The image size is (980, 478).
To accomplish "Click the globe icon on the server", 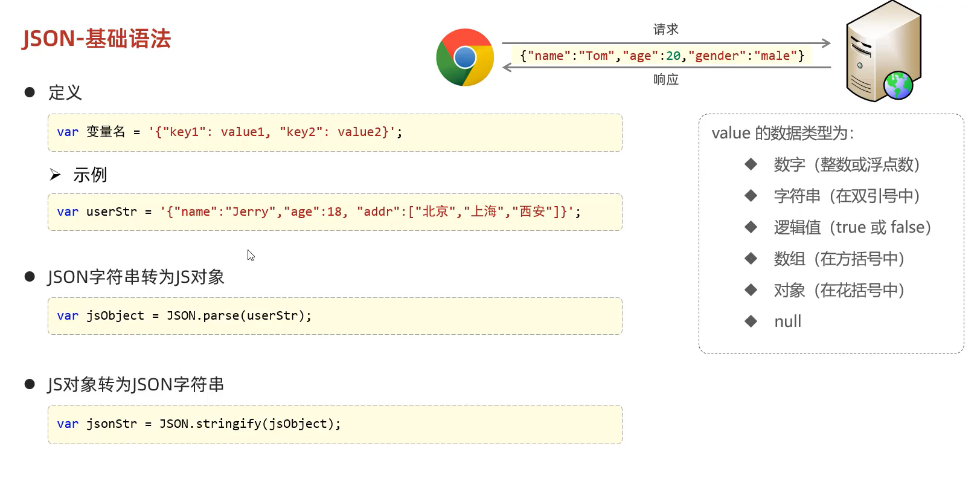I will click(898, 85).
